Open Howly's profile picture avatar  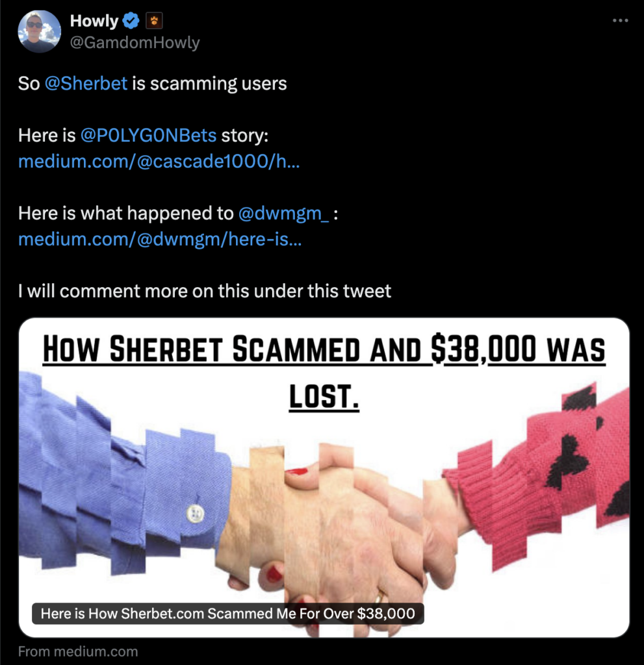tap(39, 31)
